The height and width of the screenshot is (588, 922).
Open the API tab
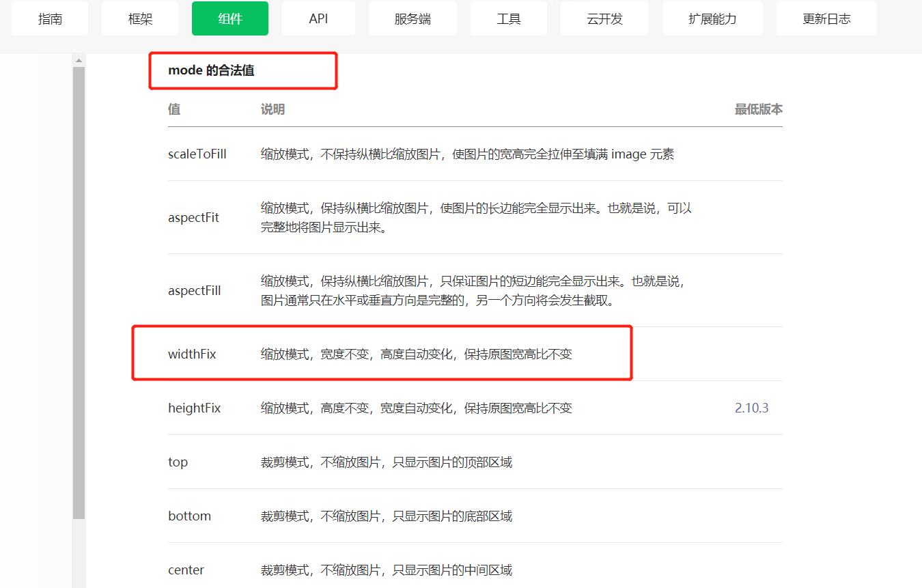[318, 18]
